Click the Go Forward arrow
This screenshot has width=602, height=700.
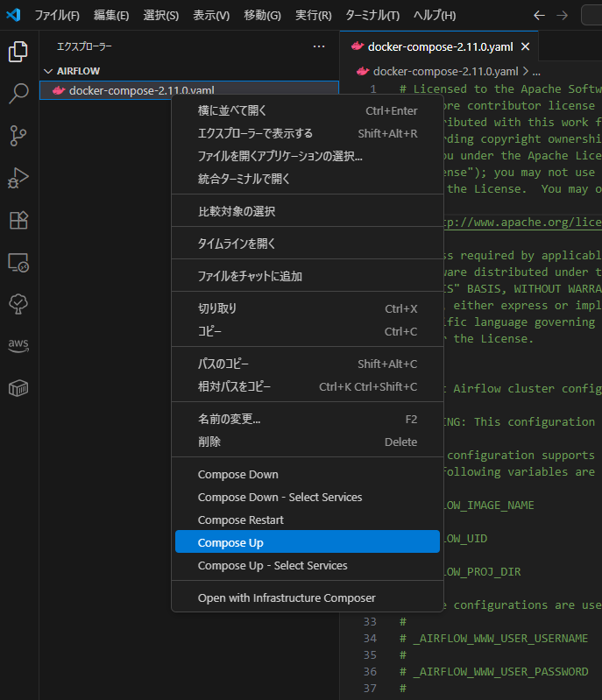[563, 16]
